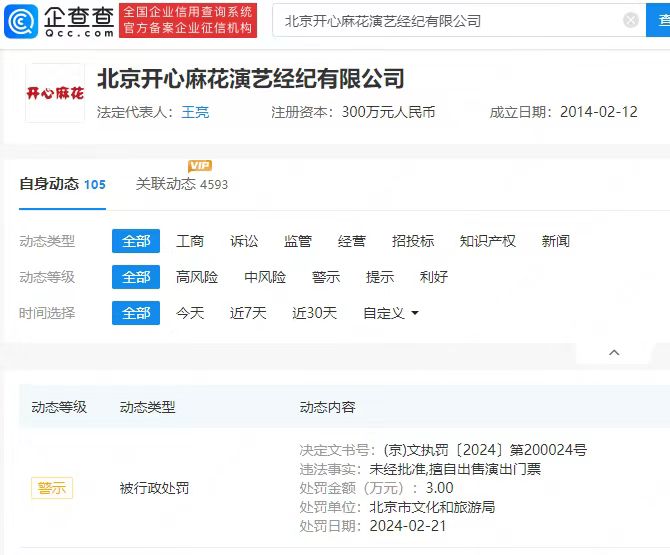Select the 利好 level filter

click(434, 277)
